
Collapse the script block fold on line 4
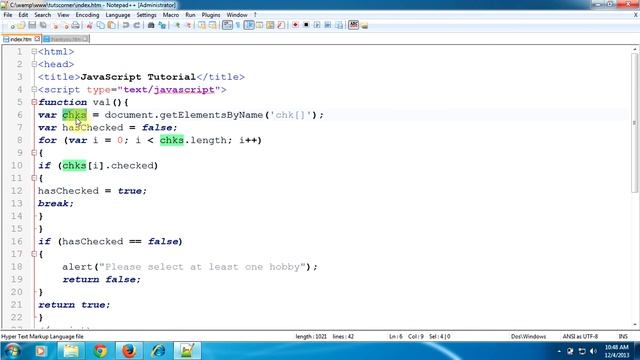point(34,90)
